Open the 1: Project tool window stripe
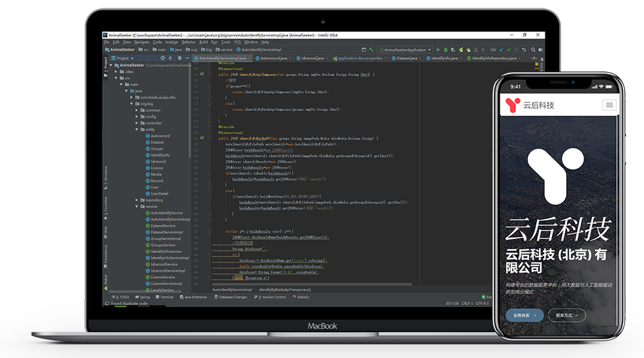644x358 pixels. click(106, 67)
